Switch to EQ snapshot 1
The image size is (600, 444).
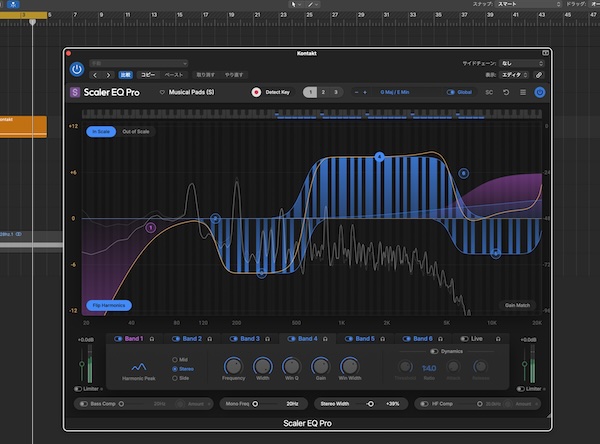310,92
